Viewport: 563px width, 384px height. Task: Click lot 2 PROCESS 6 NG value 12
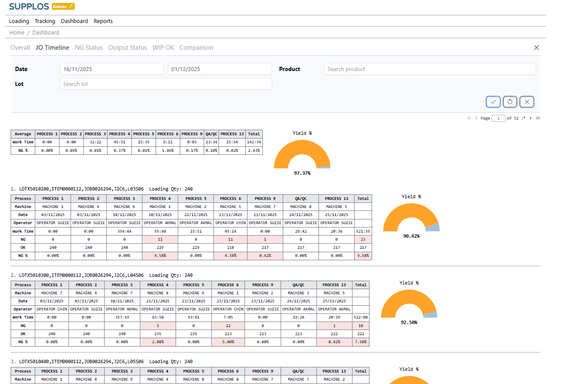coord(228,326)
